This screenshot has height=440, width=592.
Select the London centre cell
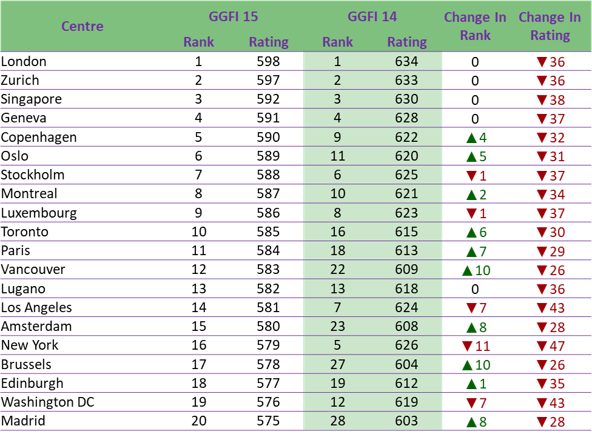(24, 61)
